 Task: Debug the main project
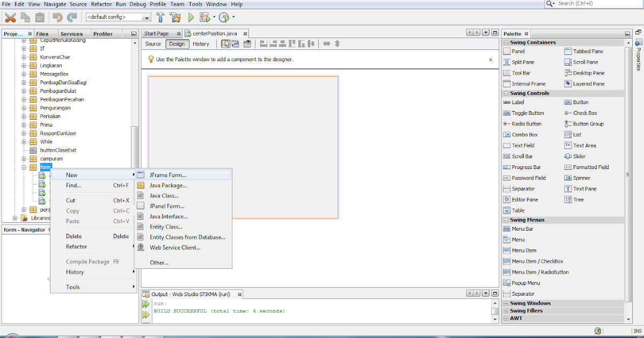[206, 17]
